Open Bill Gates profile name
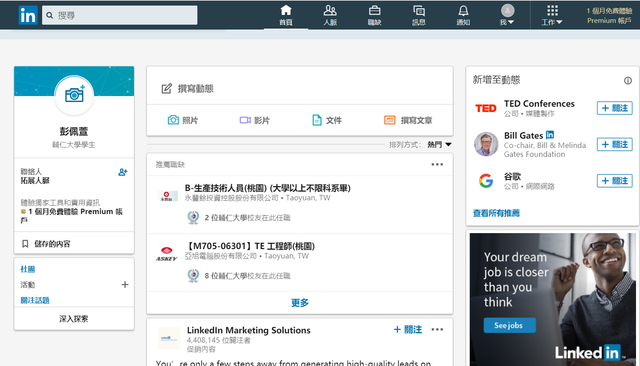Viewport: 640px width, 366px height. tap(523, 135)
